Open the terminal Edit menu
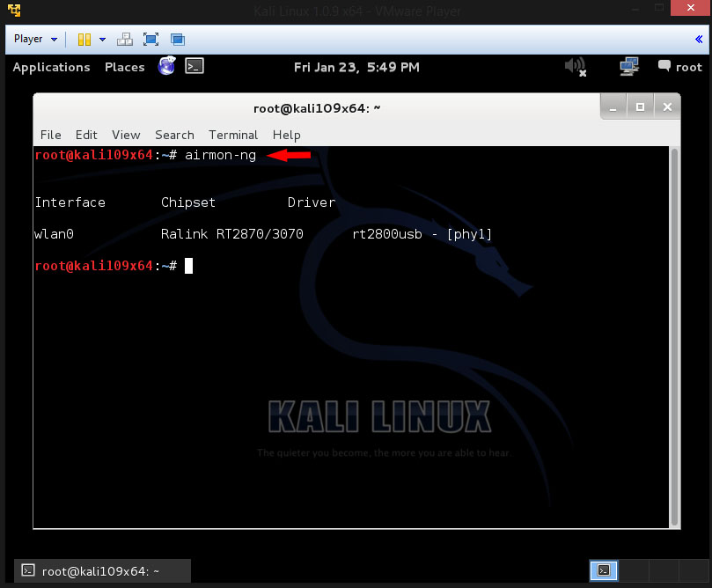Viewport: 712px width, 588px height. [86, 135]
